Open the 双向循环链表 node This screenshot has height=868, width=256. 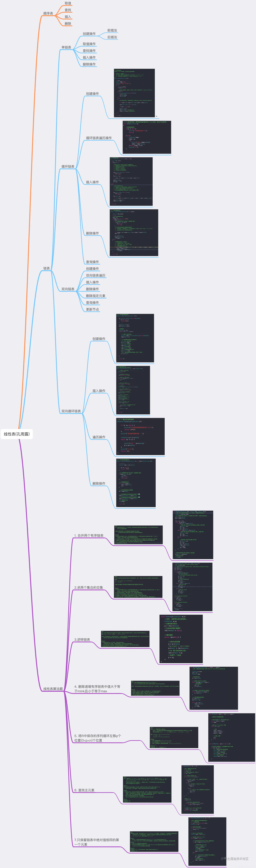[71, 411]
